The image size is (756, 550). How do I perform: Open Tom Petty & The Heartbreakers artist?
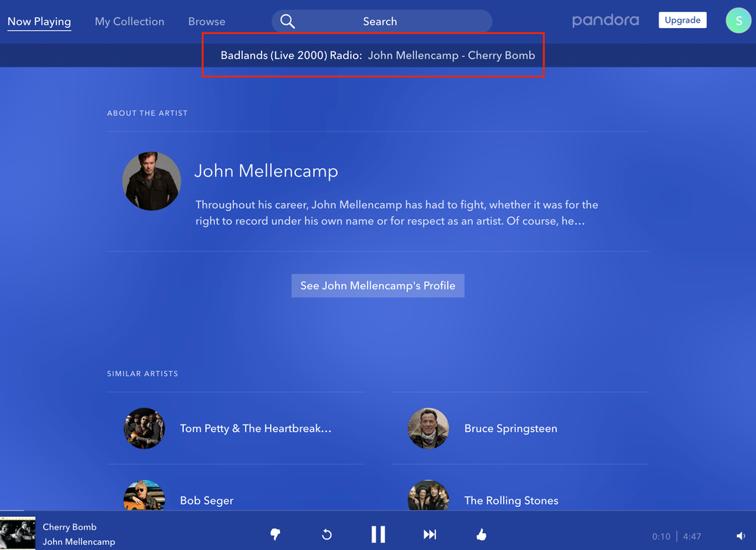(x=256, y=428)
